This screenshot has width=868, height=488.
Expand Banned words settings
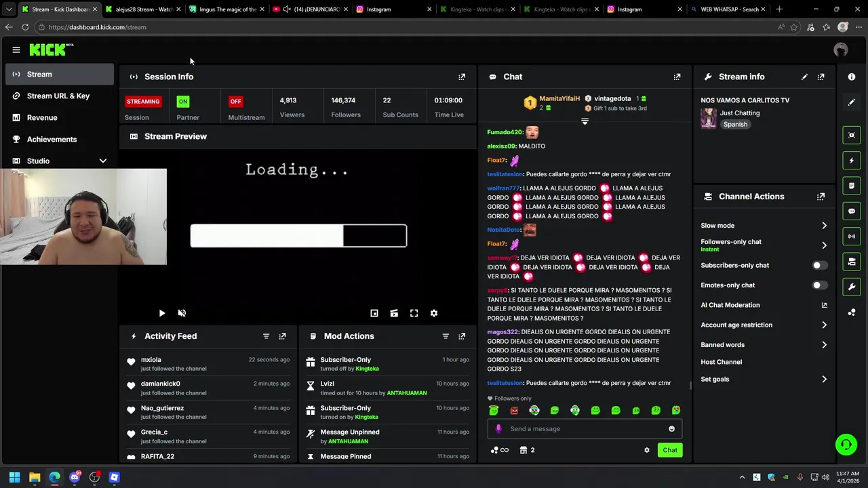point(824,345)
